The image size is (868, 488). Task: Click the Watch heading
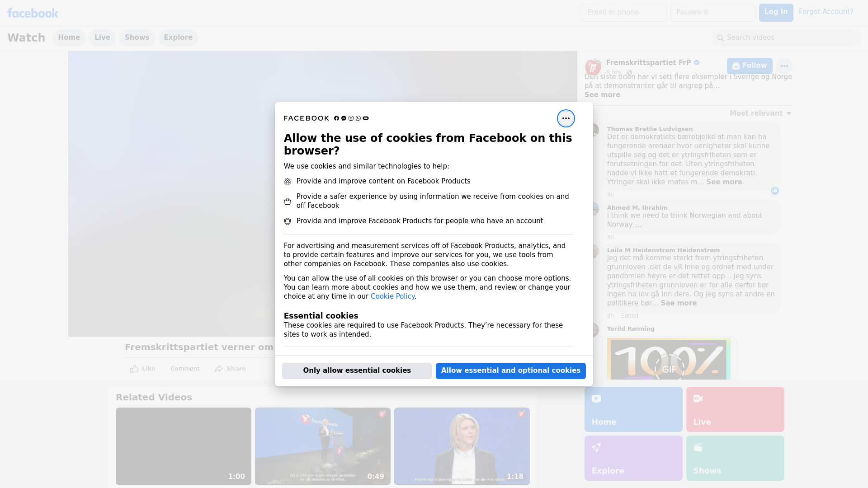[26, 38]
